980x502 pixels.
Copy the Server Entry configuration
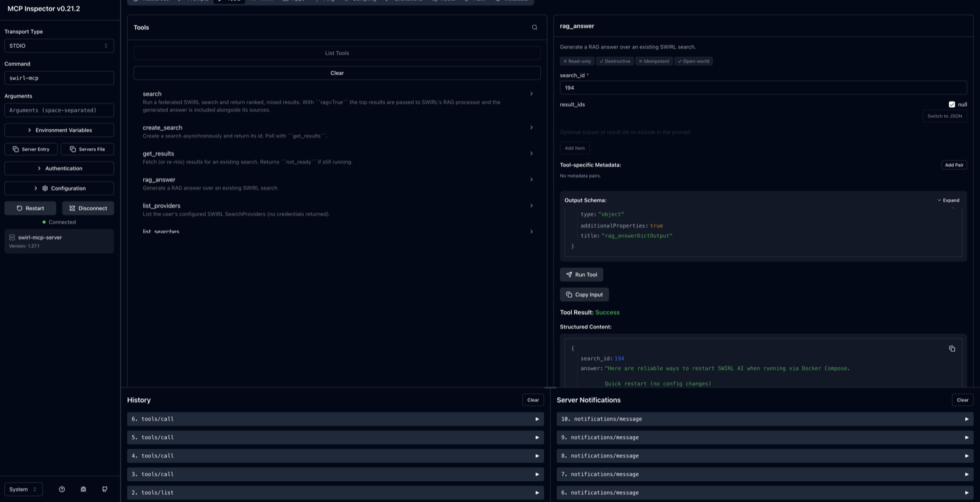point(31,149)
